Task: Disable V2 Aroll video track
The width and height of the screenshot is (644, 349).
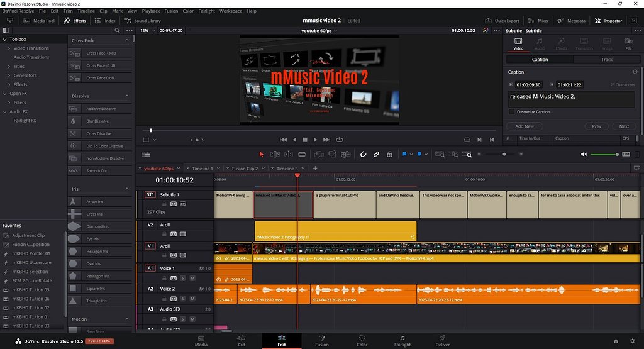Action: (183, 234)
